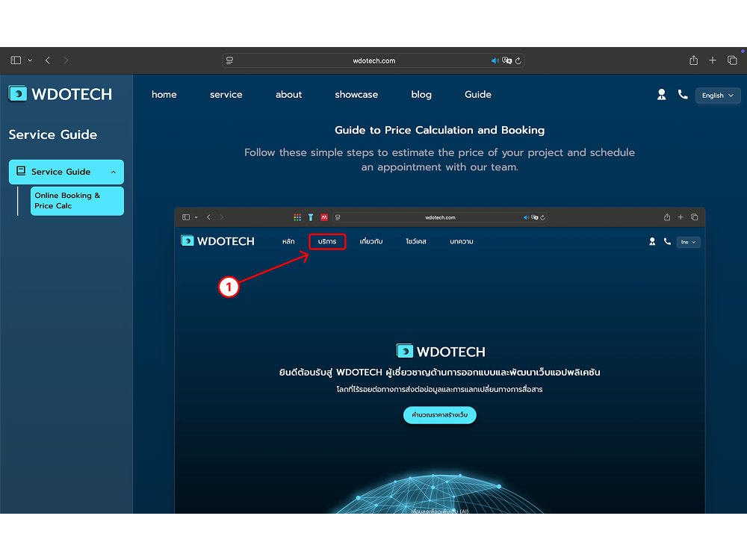The width and height of the screenshot is (747, 560).
Task: Click the 'Service Guide' sidebar title text
Action: (x=53, y=134)
